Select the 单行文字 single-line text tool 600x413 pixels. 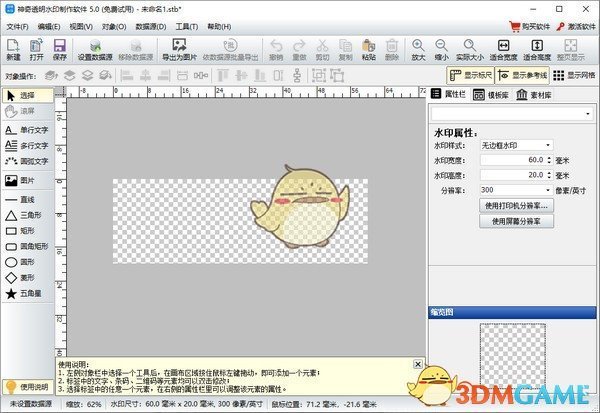point(27,130)
